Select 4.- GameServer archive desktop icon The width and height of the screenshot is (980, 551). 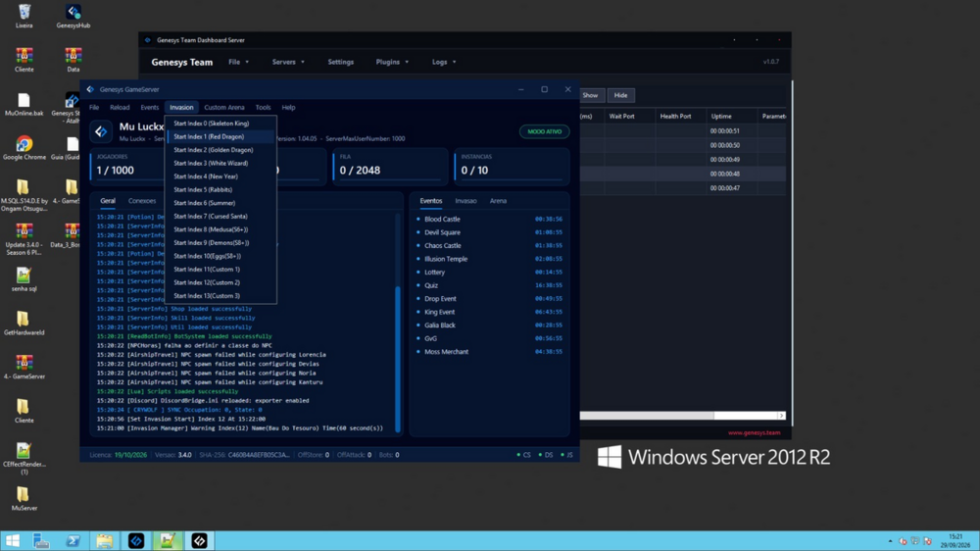coord(24,367)
